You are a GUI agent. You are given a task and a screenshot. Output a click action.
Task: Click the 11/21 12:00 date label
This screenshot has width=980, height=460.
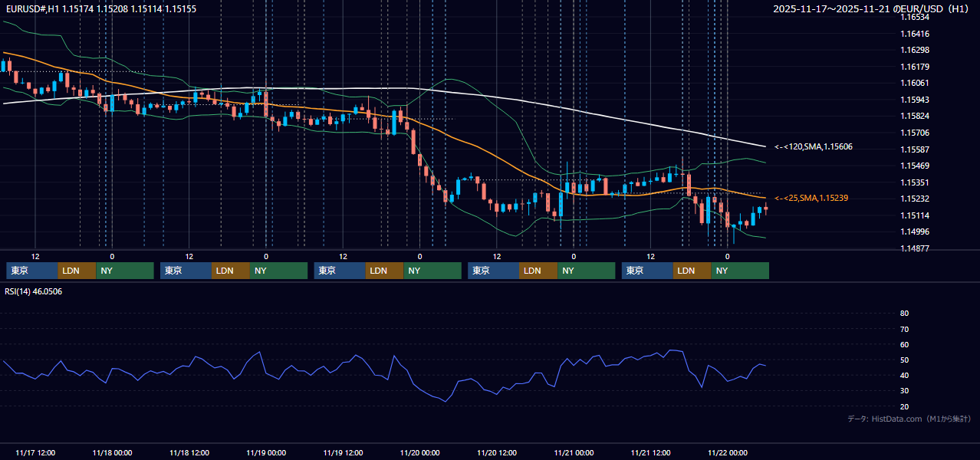pyautogui.click(x=651, y=453)
